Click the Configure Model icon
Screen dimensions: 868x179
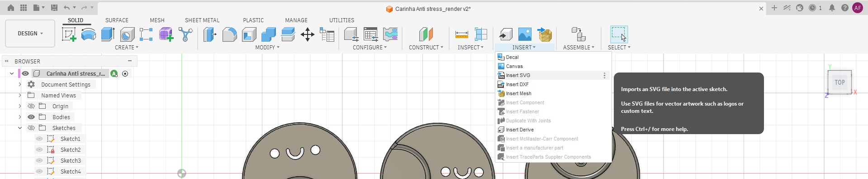click(x=351, y=34)
